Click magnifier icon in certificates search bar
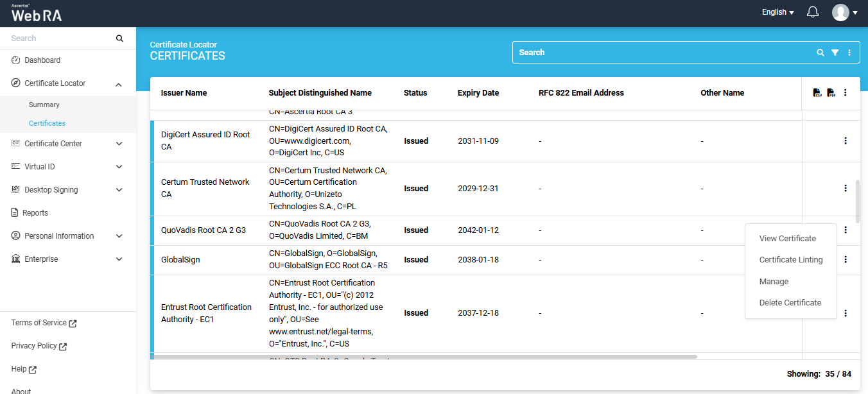The width and height of the screenshot is (868, 394). (x=820, y=53)
